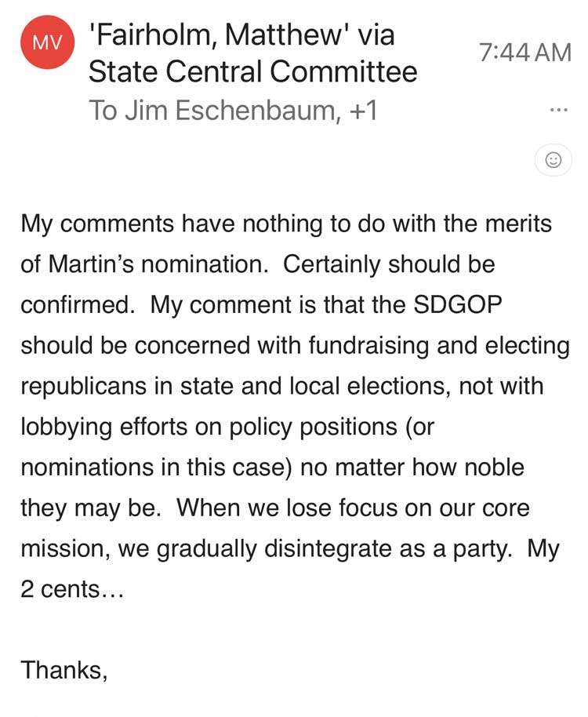Click the word 'fundraising' in the message

click(368, 346)
